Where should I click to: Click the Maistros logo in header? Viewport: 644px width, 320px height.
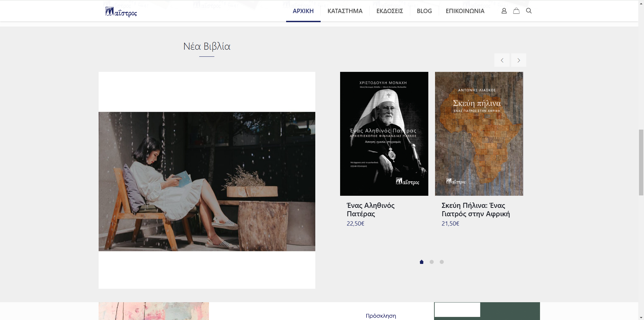(x=121, y=12)
